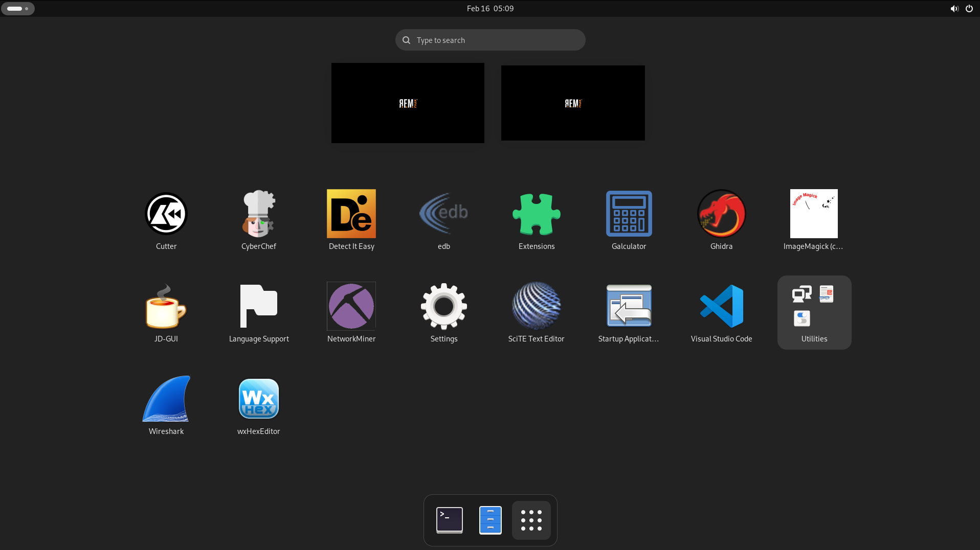Image resolution: width=980 pixels, height=550 pixels.
Task: Open the SciTE Text Editor
Action: click(536, 307)
